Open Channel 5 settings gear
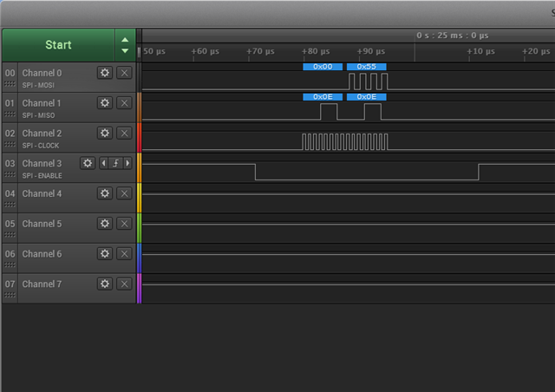555x392 pixels. (105, 223)
